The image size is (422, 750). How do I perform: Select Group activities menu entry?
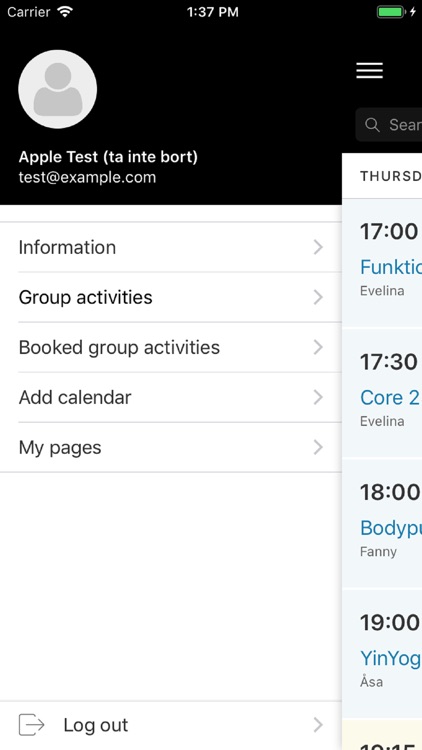click(x=171, y=298)
